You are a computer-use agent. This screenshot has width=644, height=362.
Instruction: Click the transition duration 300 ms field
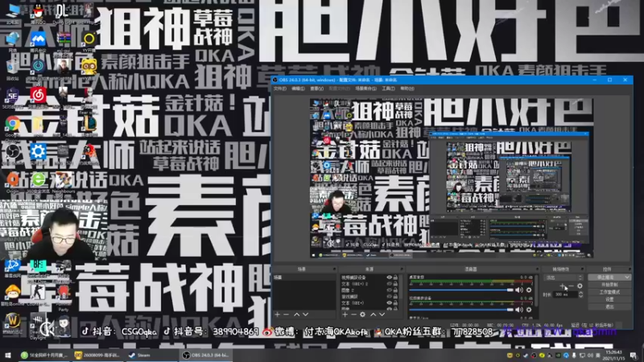coord(565,294)
